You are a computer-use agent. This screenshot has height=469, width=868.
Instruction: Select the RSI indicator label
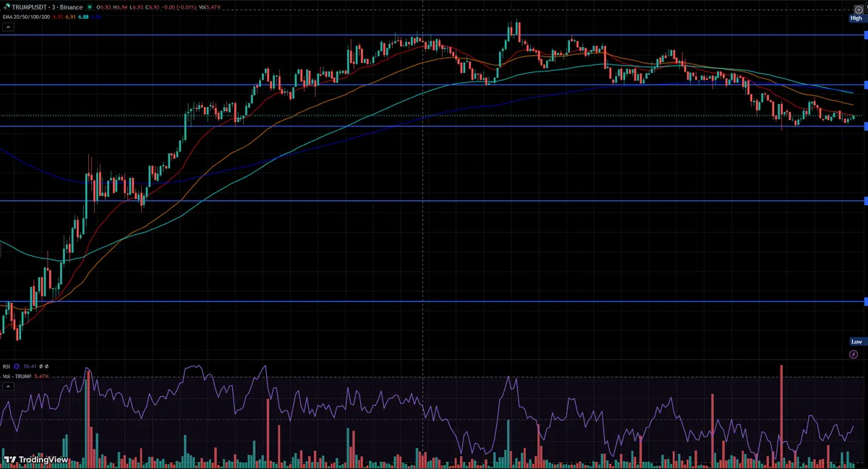(x=7, y=366)
